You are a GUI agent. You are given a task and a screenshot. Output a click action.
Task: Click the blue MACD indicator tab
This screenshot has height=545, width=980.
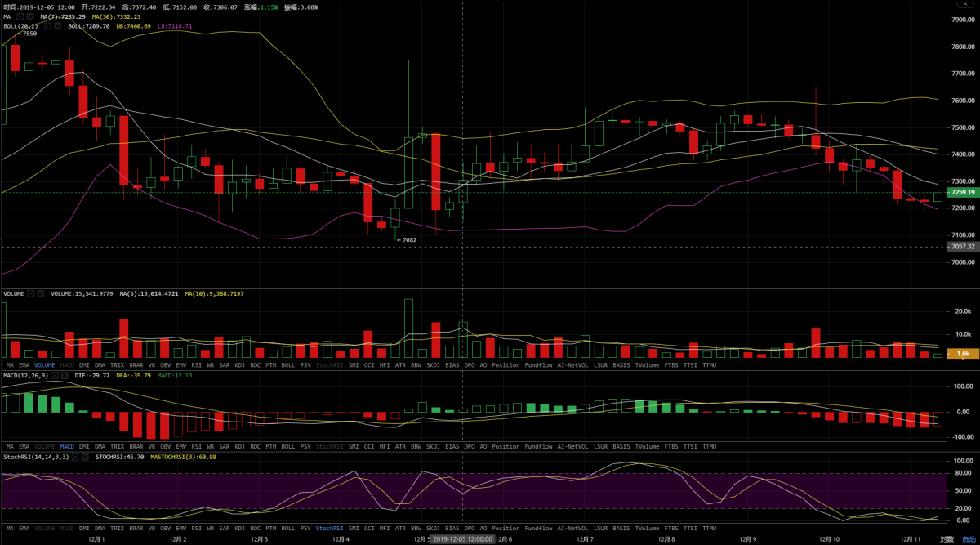[67, 447]
